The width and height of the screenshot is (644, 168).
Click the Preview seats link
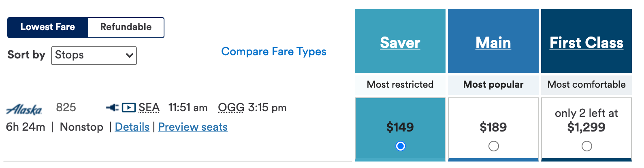[x=193, y=127]
